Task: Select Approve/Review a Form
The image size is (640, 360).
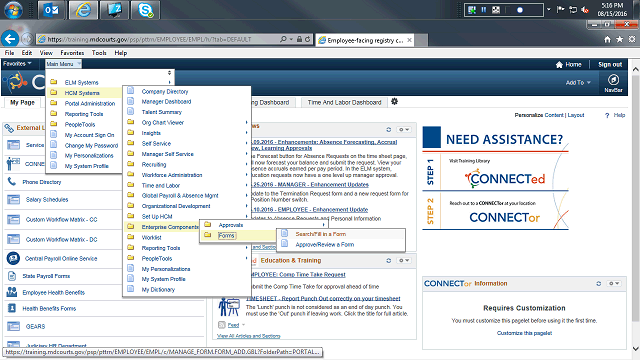Action: point(324,244)
